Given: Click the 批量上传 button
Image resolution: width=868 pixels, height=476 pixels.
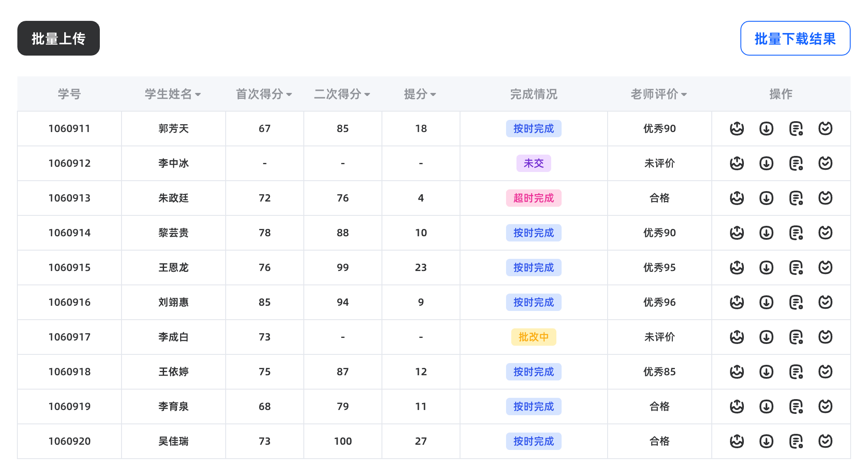Looking at the screenshot, I should (58, 38).
